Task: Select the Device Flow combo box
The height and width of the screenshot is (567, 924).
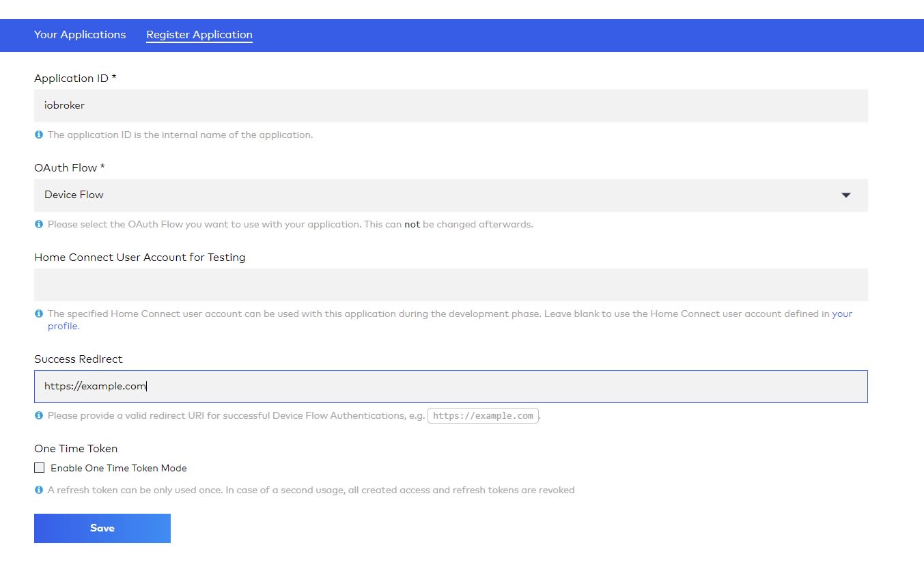Action: (451, 195)
